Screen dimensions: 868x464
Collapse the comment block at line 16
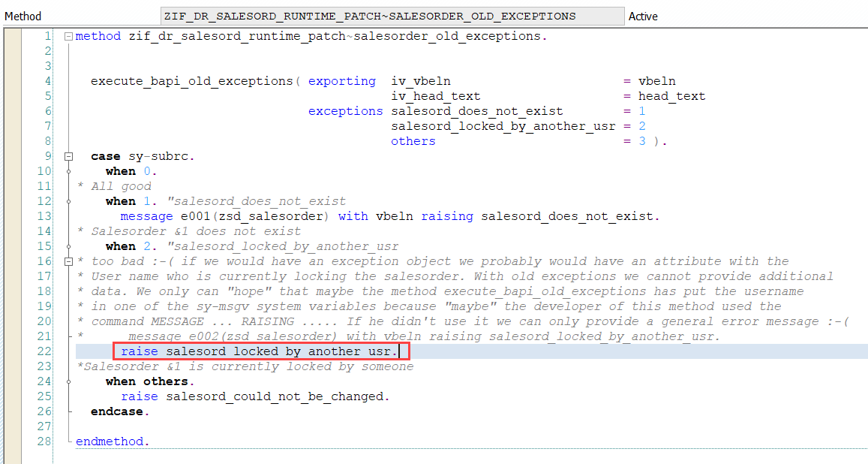(68, 261)
